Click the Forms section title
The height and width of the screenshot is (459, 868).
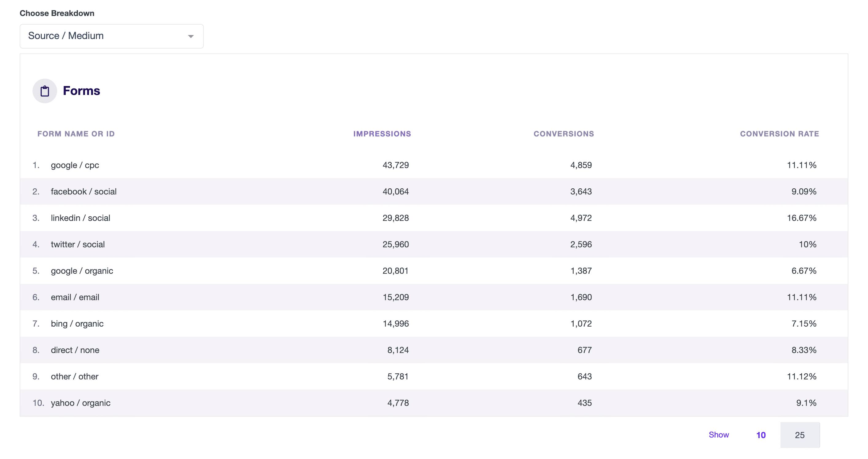tap(82, 91)
